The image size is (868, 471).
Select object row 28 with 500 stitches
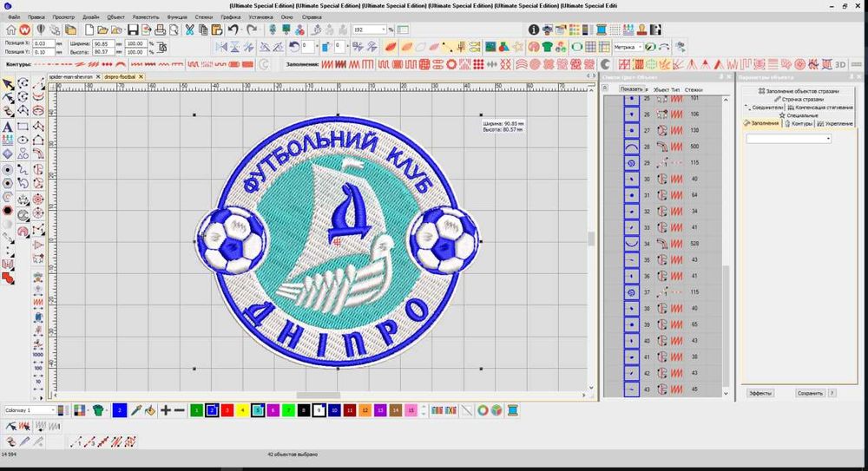tap(662, 147)
